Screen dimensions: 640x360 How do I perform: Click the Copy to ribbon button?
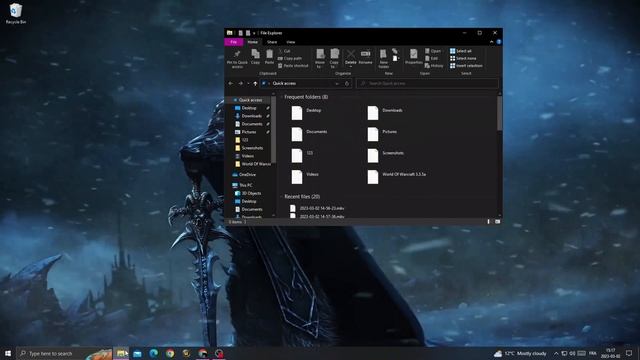[x=334, y=58]
